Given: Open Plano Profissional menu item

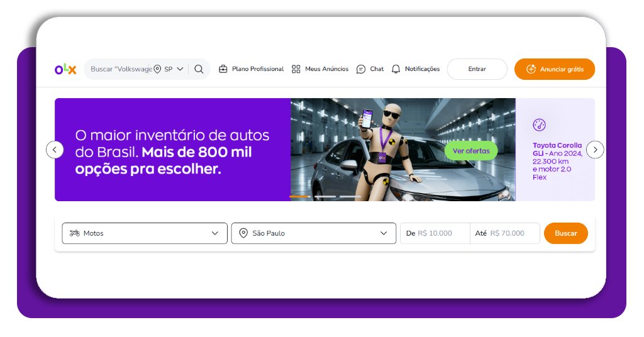Looking at the screenshot, I should 252,69.
